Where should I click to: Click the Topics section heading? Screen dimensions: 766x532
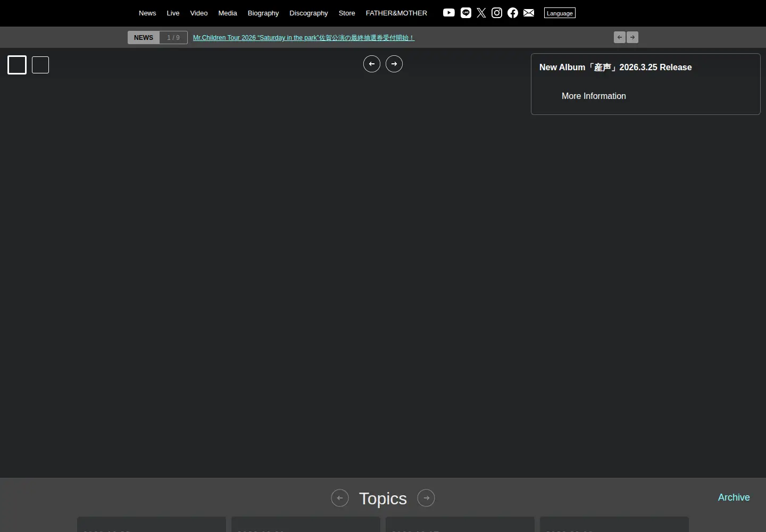click(x=383, y=498)
